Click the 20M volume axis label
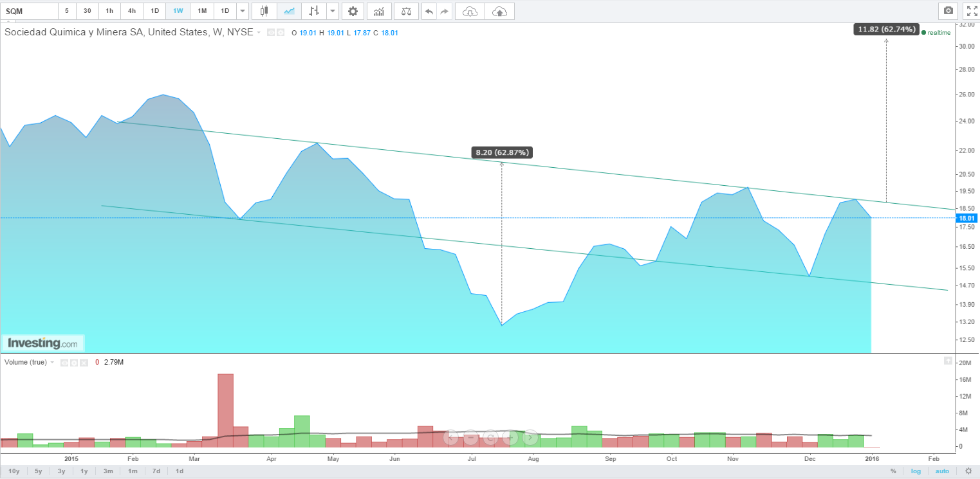 tap(965, 363)
